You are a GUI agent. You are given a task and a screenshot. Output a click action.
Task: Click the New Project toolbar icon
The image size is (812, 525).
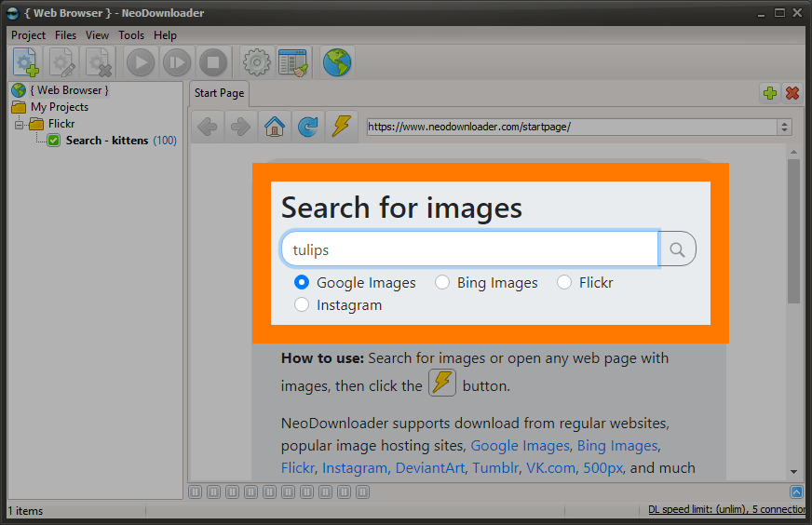26,62
